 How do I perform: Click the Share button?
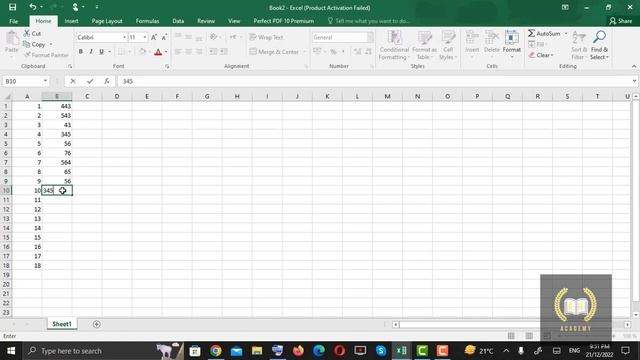click(x=620, y=21)
